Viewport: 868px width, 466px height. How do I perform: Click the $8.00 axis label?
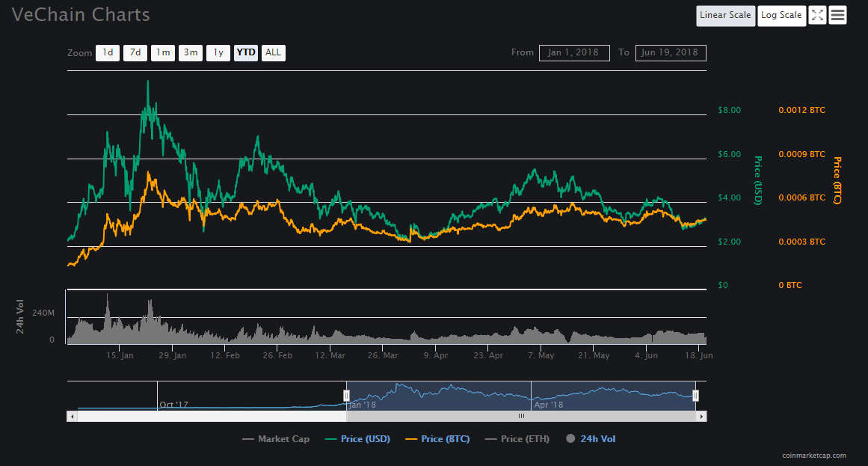(x=729, y=110)
